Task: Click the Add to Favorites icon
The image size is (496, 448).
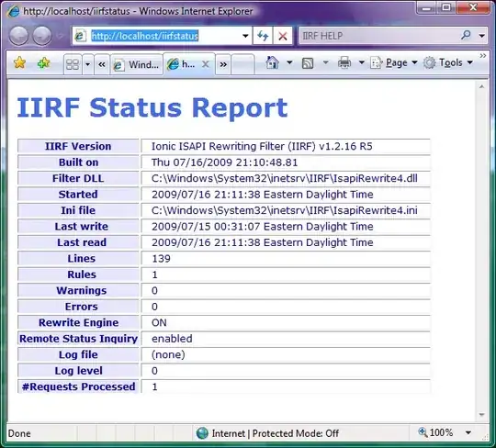Action: click(x=43, y=63)
